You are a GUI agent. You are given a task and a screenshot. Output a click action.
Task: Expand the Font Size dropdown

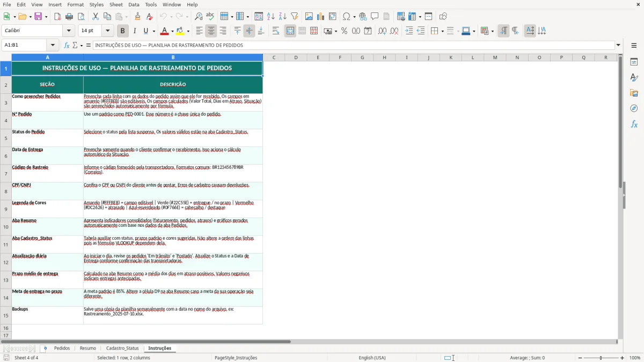click(x=108, y=31)
